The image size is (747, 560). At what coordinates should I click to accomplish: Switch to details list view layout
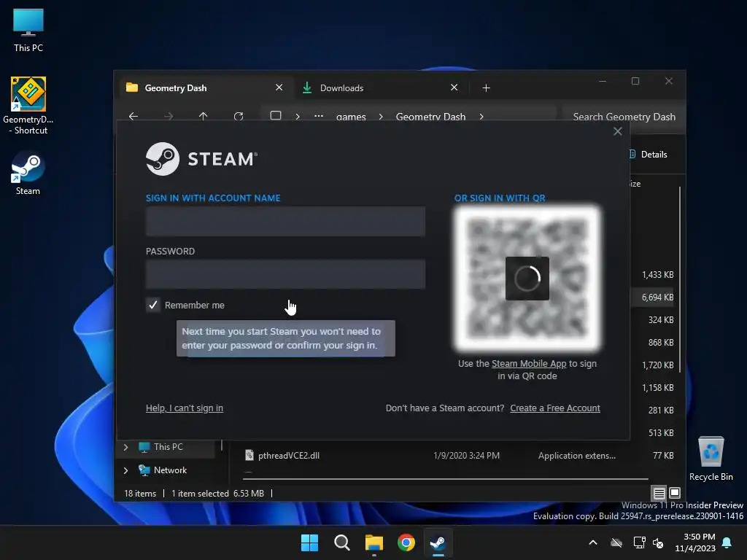coord(659,494)
